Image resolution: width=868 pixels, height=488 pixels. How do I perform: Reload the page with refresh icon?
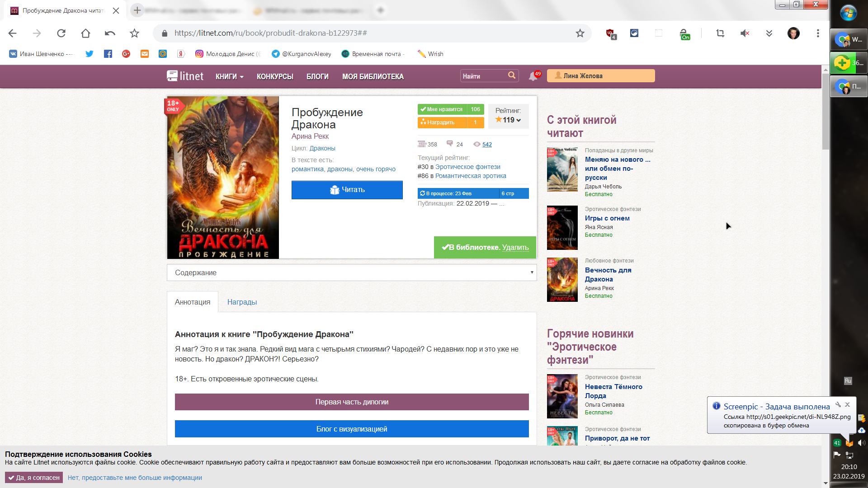61,33
